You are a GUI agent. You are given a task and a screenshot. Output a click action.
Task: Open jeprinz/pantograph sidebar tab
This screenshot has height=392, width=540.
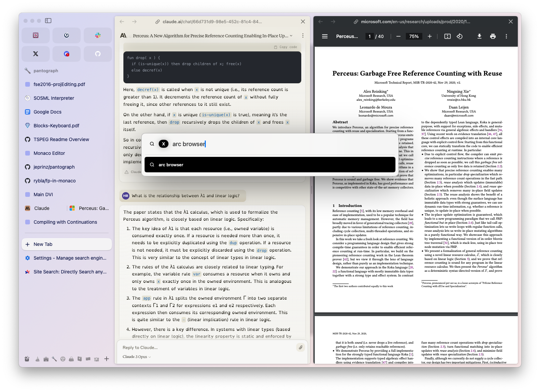(x=67, y=167)
